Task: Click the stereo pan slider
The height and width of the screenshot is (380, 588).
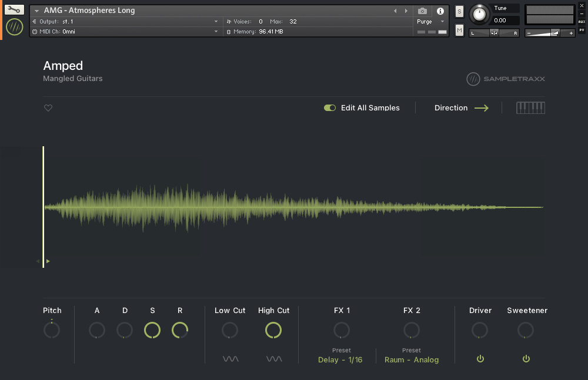Action: click(x=495, y=33)
